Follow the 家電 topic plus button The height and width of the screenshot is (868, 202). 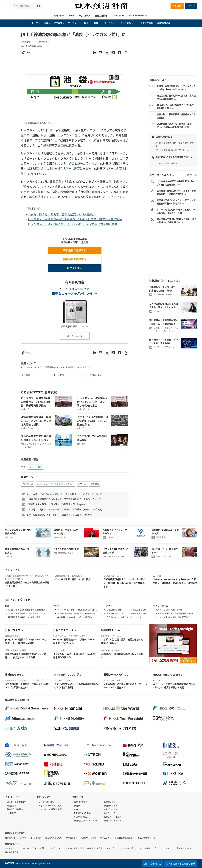point(23,375)
